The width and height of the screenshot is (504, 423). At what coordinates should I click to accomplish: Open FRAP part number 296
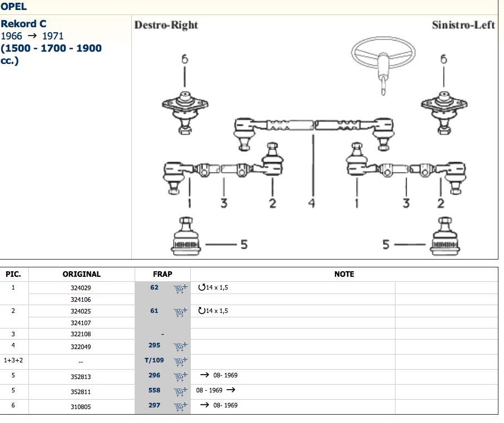154,375
